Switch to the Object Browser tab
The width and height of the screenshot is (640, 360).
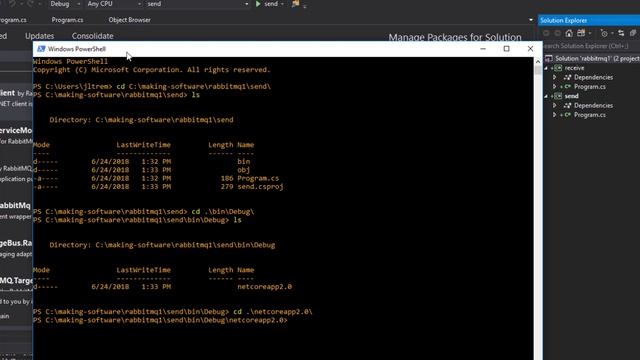[129, 20]
